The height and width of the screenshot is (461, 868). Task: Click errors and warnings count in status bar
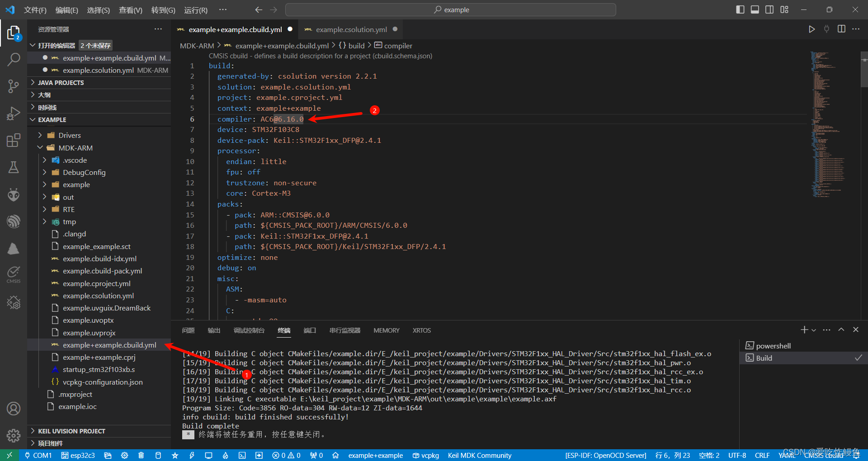[286, 455]
